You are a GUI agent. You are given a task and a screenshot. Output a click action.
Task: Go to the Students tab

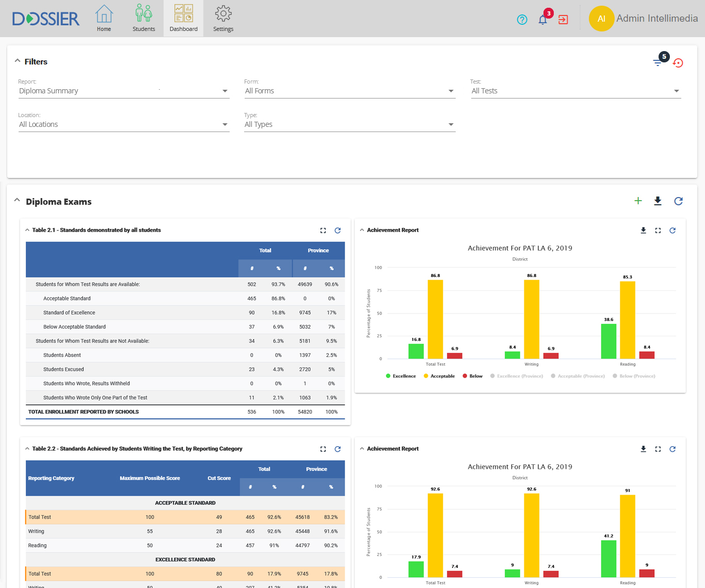tap(143, 19)
